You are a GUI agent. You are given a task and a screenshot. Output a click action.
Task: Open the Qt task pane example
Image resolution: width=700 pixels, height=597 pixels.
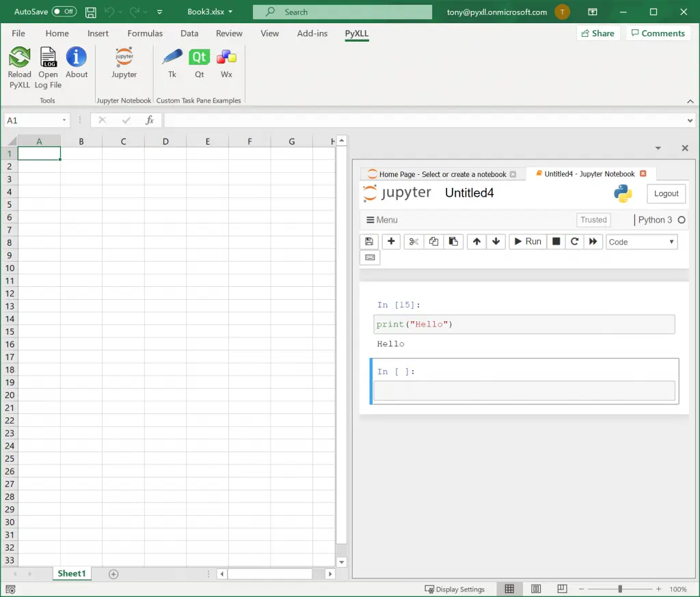[199, 62]
